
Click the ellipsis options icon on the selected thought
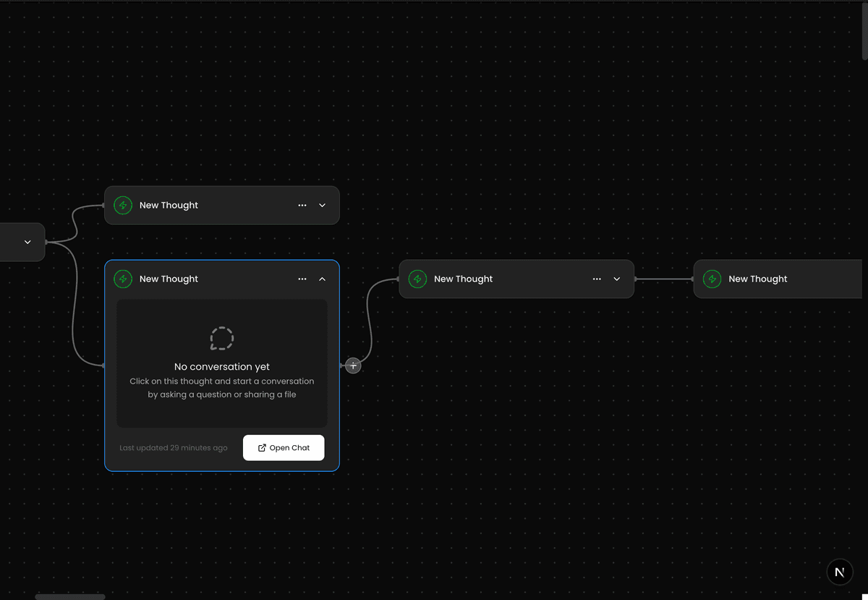(x=302, y=279)
